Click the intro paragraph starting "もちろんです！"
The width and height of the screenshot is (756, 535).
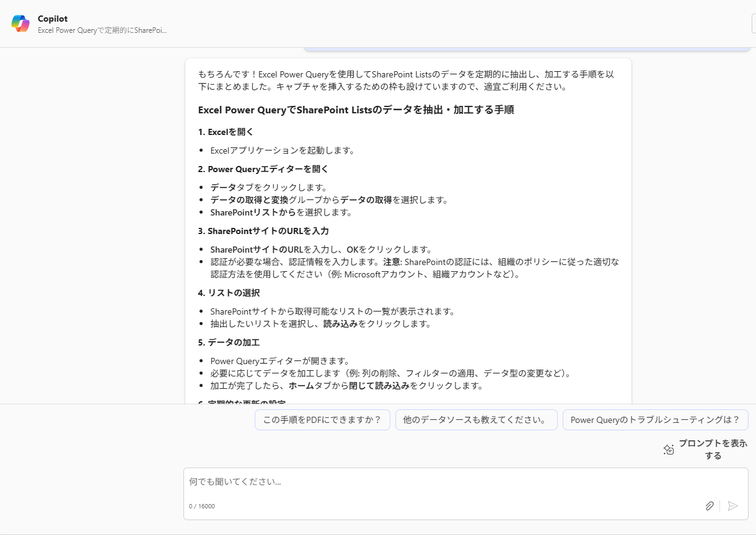tap(407, 80)
